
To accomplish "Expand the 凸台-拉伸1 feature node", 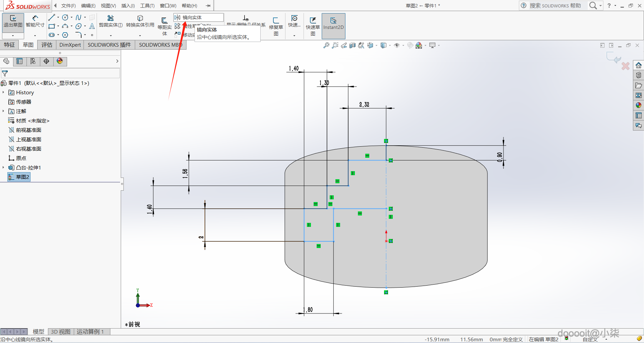I will (x=3, y=167).
